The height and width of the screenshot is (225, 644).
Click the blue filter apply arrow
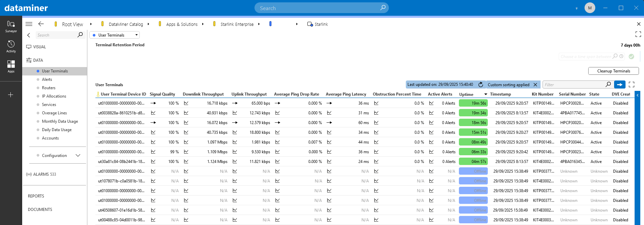(x=619, y=85)
